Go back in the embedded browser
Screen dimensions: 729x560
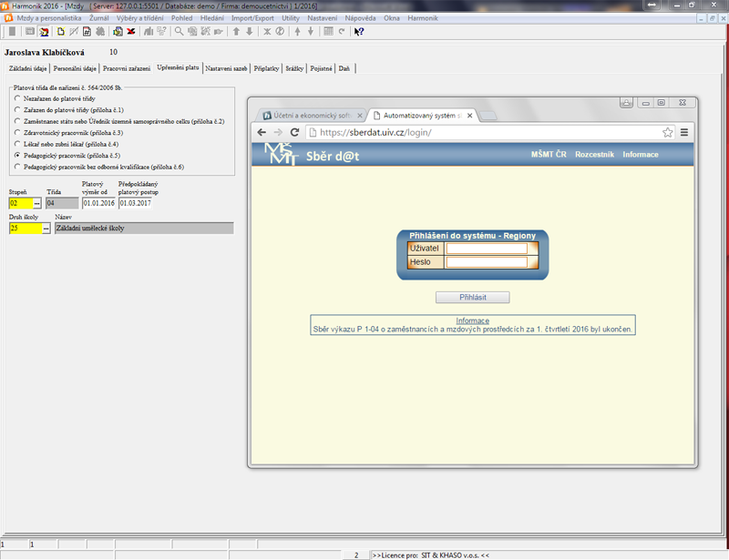click(x=262, y=132)
